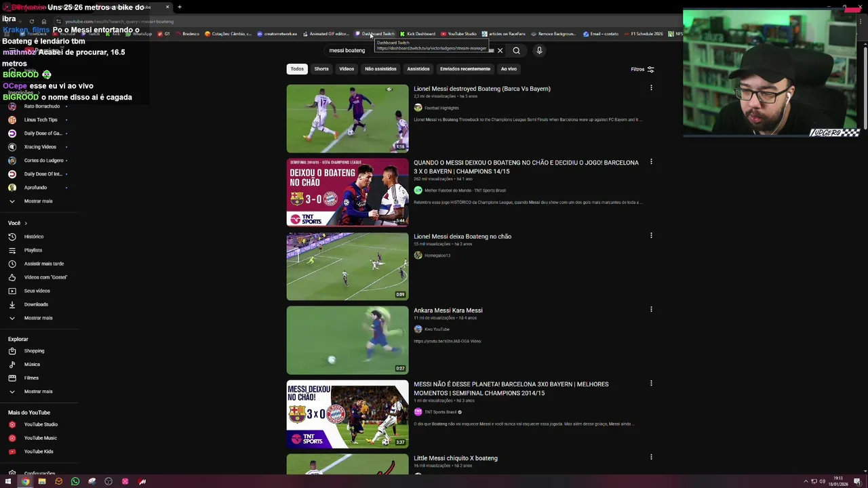Select the Shorts filter chip
The width and height of the screenshot is (868, 488).
pyautogui.click(x=321, y=68)
